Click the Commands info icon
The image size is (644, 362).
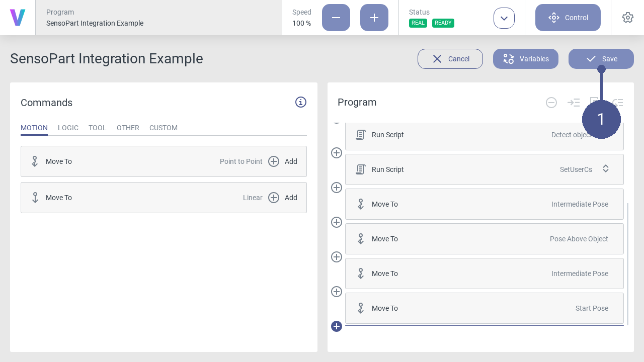pyautogui.click(x=301, y=102)
